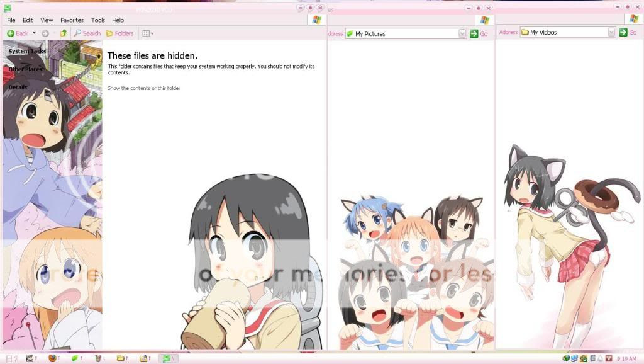The image size is (644, 364).
Task: Click the green leaf taskbar button
Action: click(77, 358)
